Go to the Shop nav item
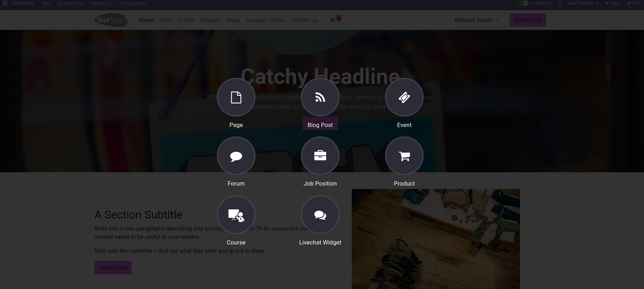Viewport: 644px width, 289px height. pos(165,20)
